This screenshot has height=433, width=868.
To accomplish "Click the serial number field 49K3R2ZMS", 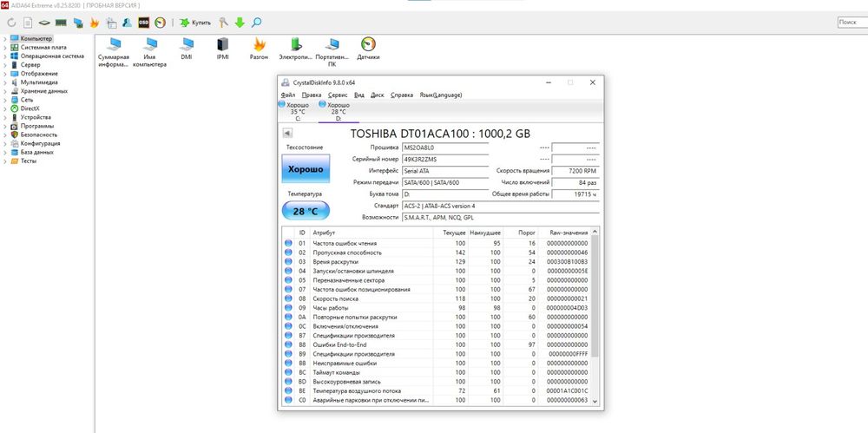I will 445,159.
